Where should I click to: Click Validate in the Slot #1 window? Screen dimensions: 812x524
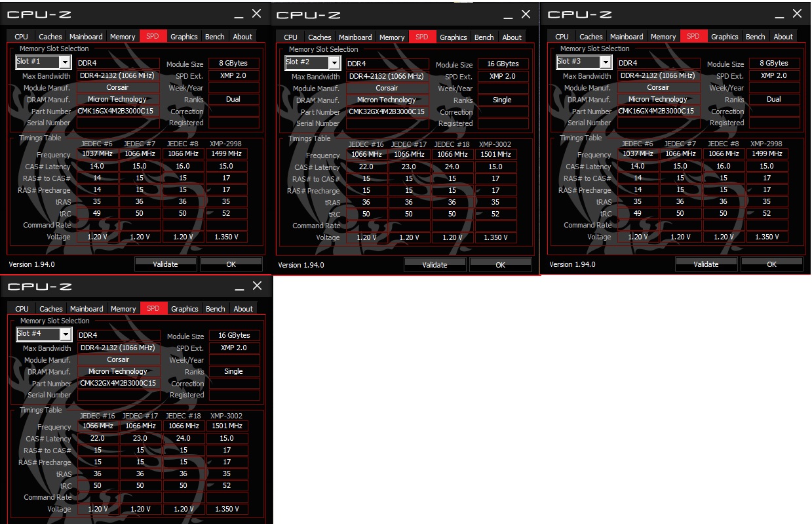[x=166, y=264]
